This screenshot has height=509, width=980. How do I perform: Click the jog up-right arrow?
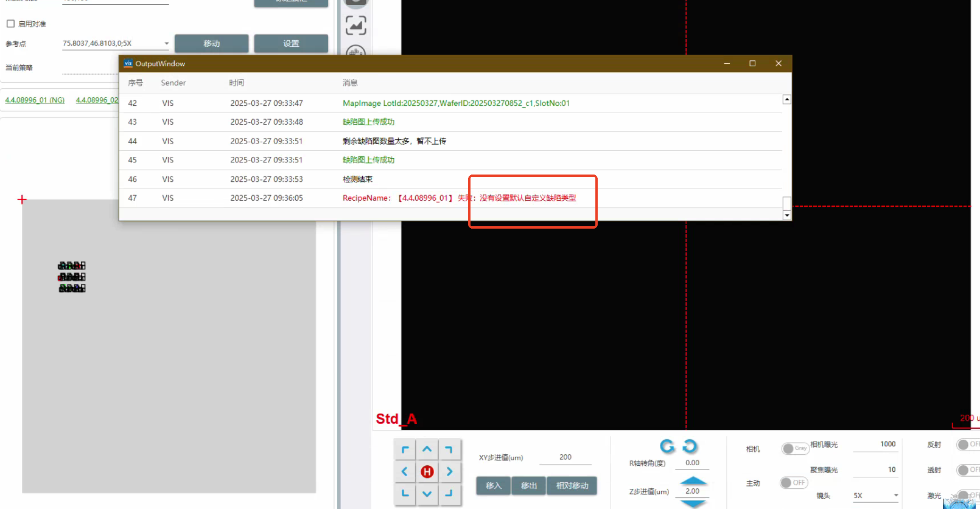449,450
